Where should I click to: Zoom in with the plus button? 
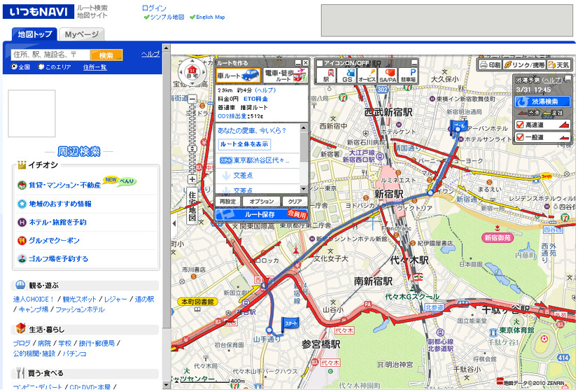click(x=192, y=180)
